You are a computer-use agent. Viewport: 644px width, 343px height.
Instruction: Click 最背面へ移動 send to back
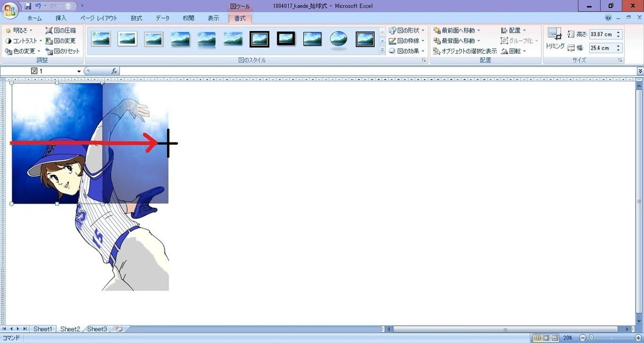click(457, 41)
